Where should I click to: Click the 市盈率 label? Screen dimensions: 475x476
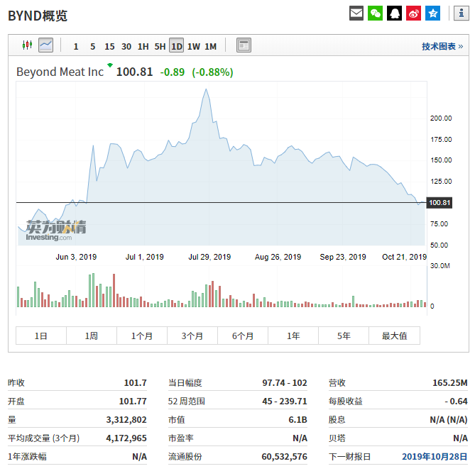pyautogui.click(x=181, y=438)
